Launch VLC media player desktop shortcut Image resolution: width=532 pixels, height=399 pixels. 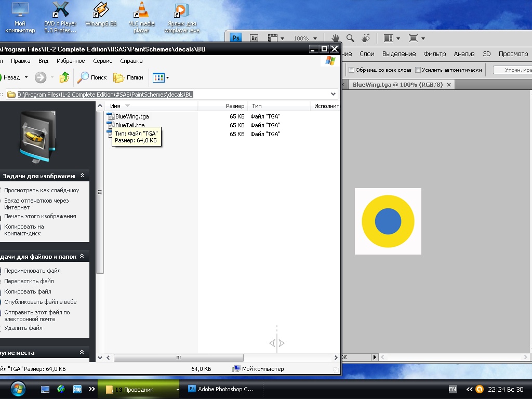pyautogui.click(x=141, y=17)
